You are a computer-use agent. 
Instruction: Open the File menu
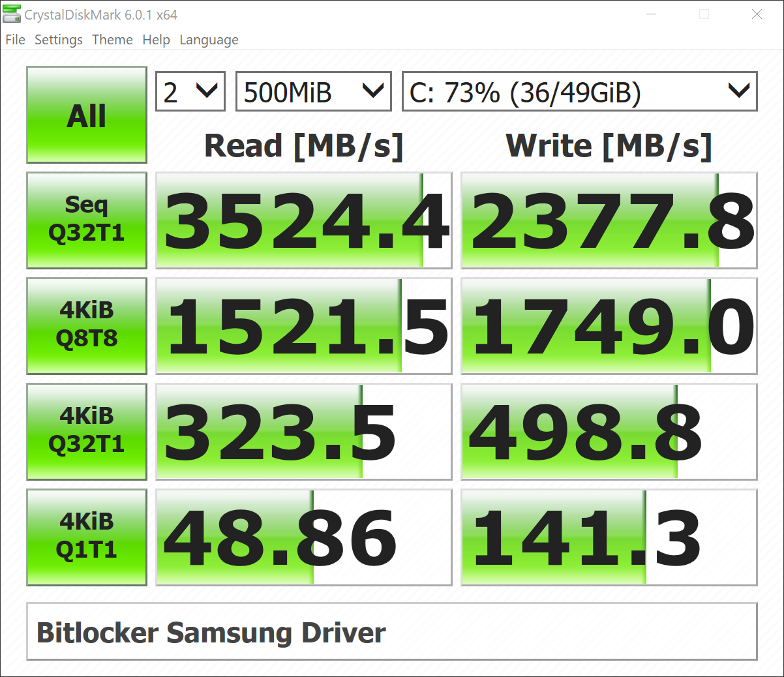[x=15, y=40]
